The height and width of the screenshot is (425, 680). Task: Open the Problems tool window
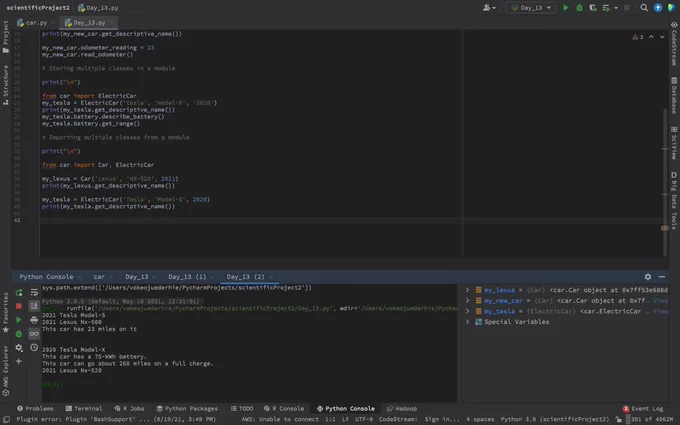pyautogui.click(x=35, y=409)
